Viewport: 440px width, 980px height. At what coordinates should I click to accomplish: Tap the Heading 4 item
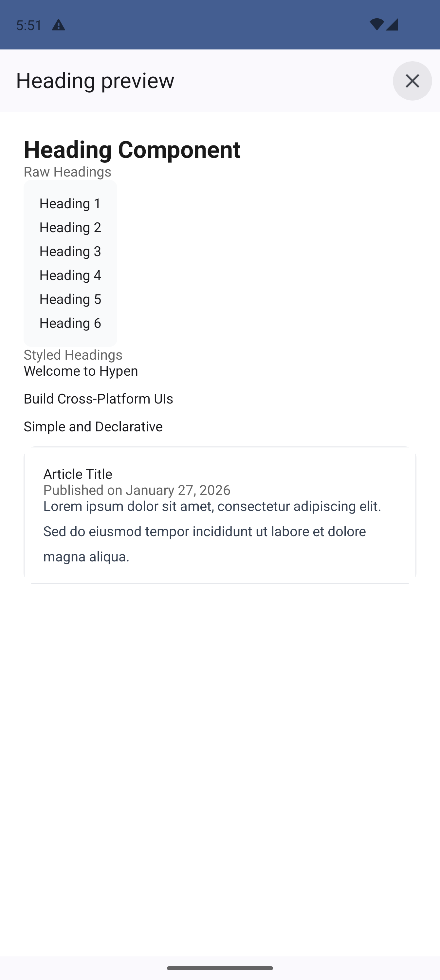click(x=70, y=275)
